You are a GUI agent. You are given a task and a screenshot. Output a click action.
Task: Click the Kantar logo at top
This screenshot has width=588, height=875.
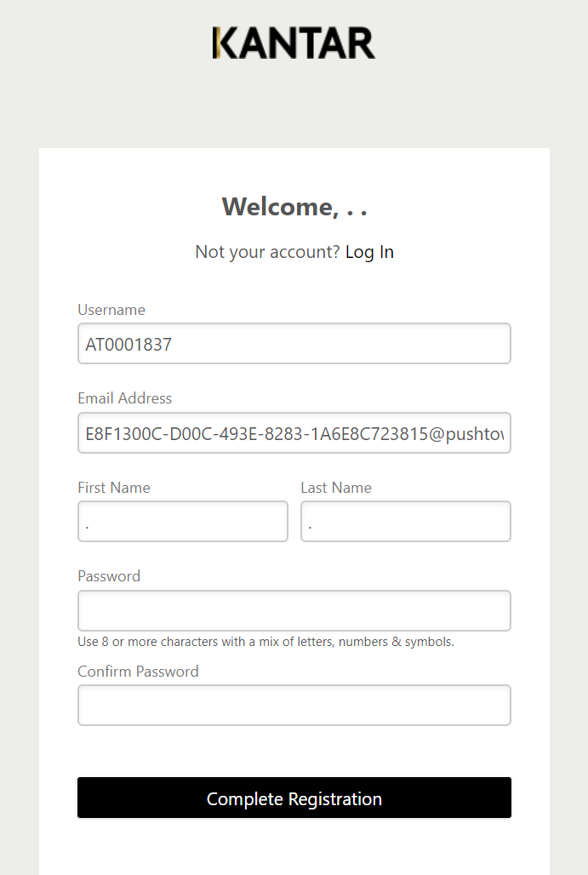point(294,43)
